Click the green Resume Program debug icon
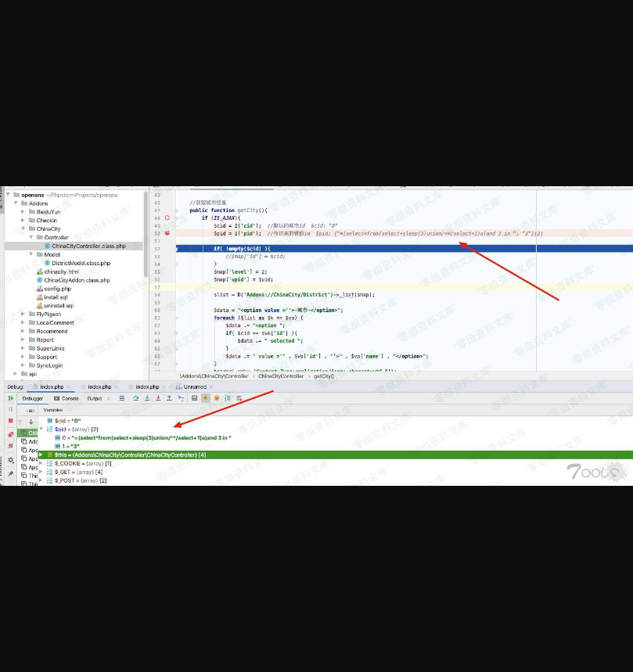This screenshot has height=672, width=633. (x=11, y=398)
